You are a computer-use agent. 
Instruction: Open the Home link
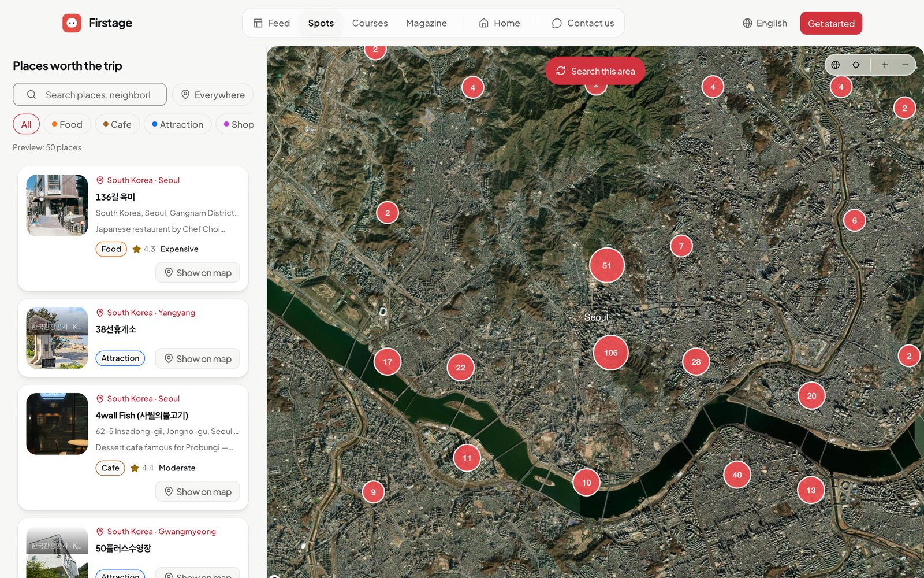500,23
